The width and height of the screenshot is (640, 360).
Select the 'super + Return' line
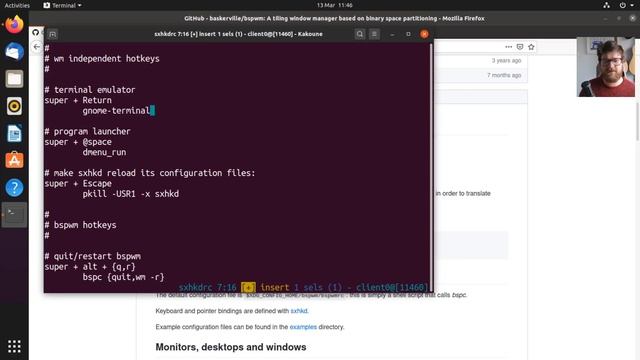pyautogui.click(x=78, y=100)
